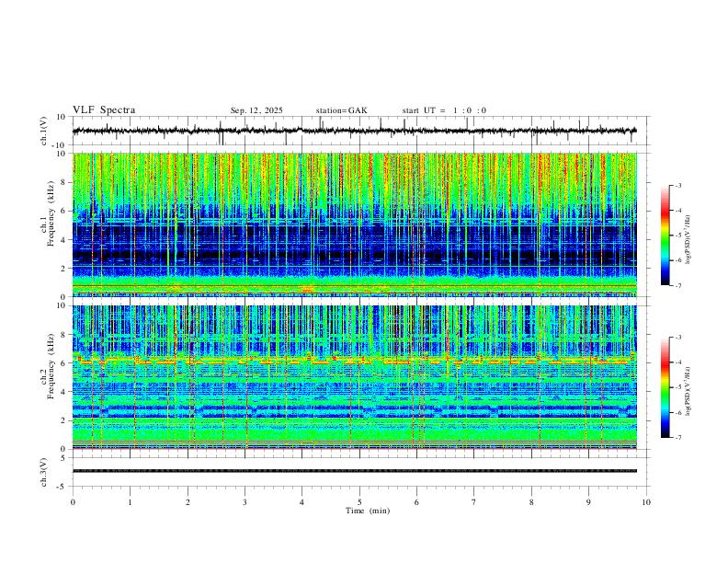The width and height of the screenshot is (728, 563).
Task: Select the ch.1 color bar log(PSD) label
Action: (x=688, y=239)
